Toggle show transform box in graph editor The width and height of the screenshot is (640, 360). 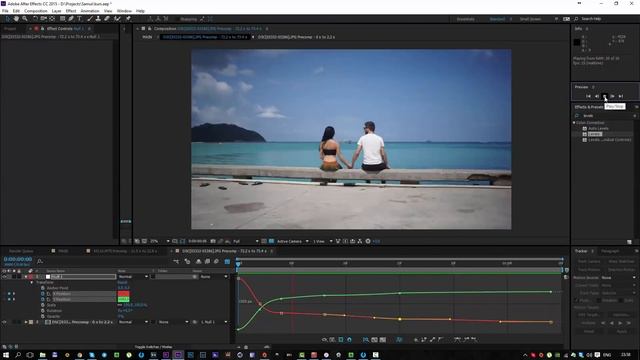[x=341, y=340]
